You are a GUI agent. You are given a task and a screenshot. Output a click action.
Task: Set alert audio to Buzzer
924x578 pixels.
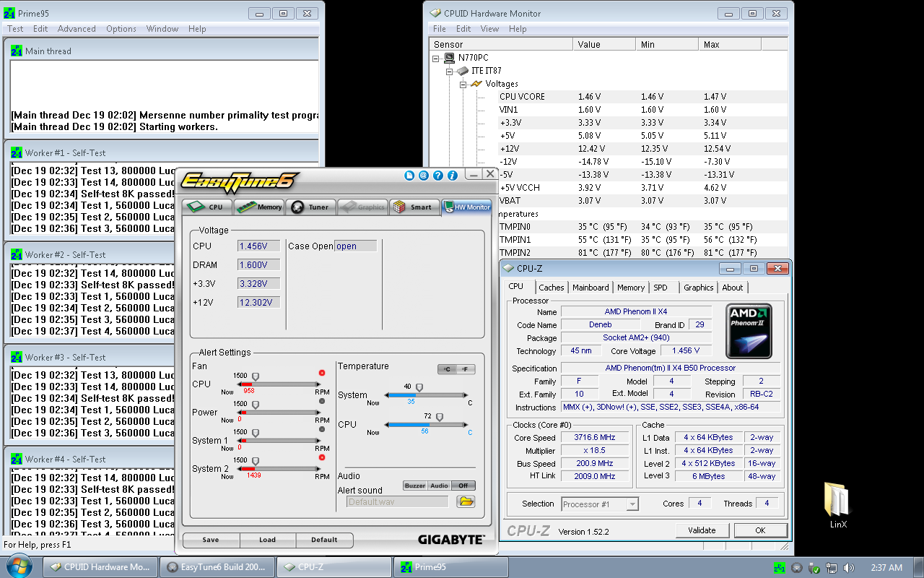point(415,486)
